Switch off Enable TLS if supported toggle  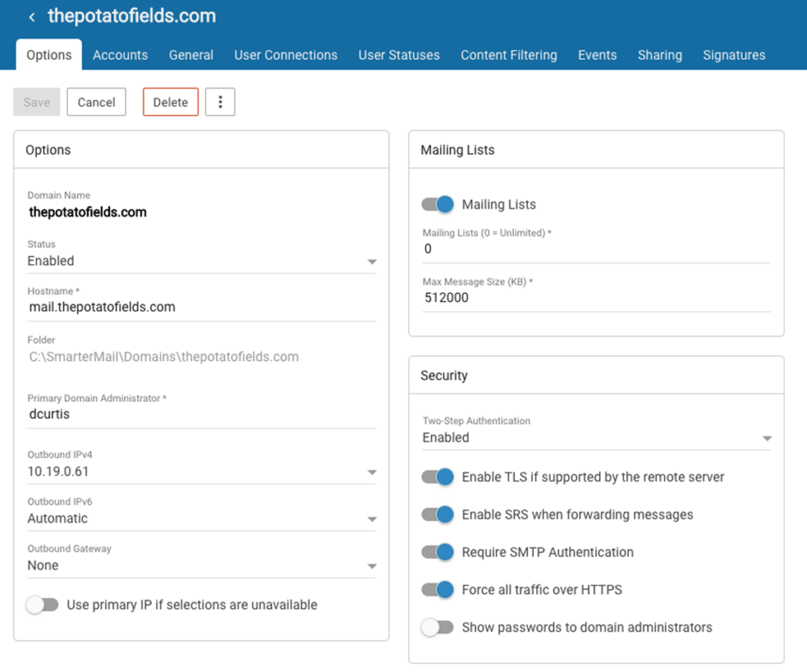pyautogui.click(x=438, y=477)
